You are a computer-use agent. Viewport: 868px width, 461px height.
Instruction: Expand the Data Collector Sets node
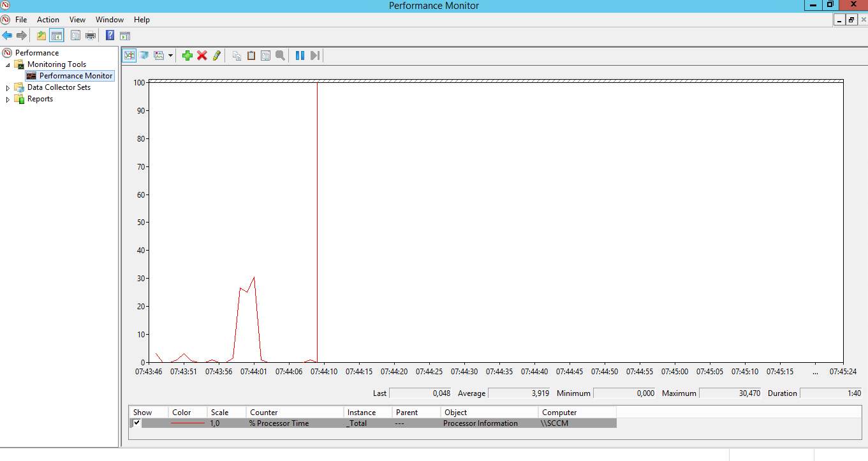click(x=8, y=88)
